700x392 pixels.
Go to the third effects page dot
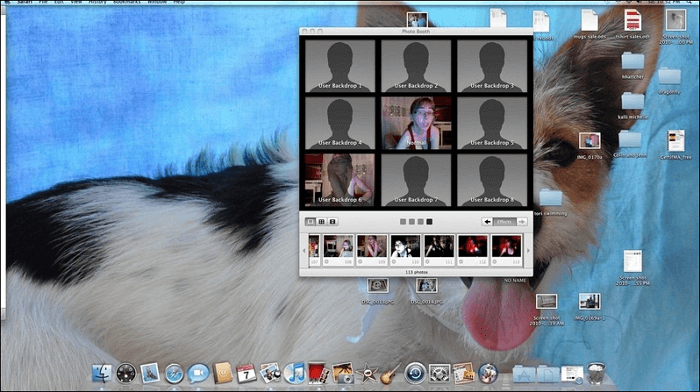tap(421, 221)
